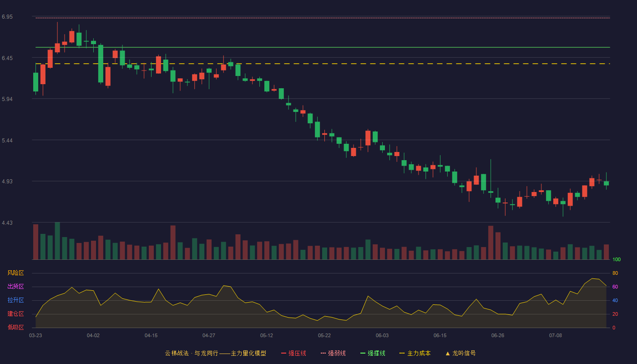This screenshot has width=637, height=364.
Task: Toggle the 强弱线 legend item
Action: click(x=333, y=353)
